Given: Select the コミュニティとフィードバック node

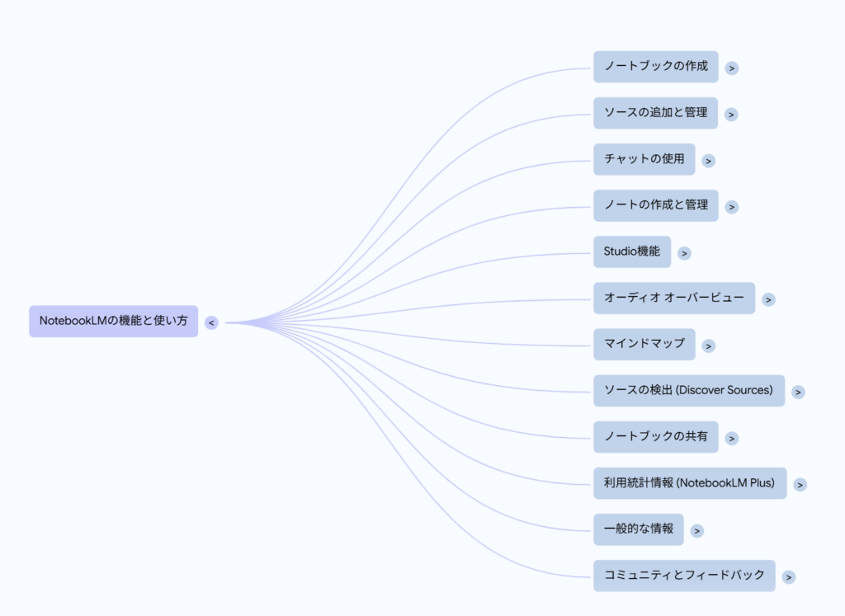Looking at the screenshot, I should pyautogui.click(x=684, y=576).
